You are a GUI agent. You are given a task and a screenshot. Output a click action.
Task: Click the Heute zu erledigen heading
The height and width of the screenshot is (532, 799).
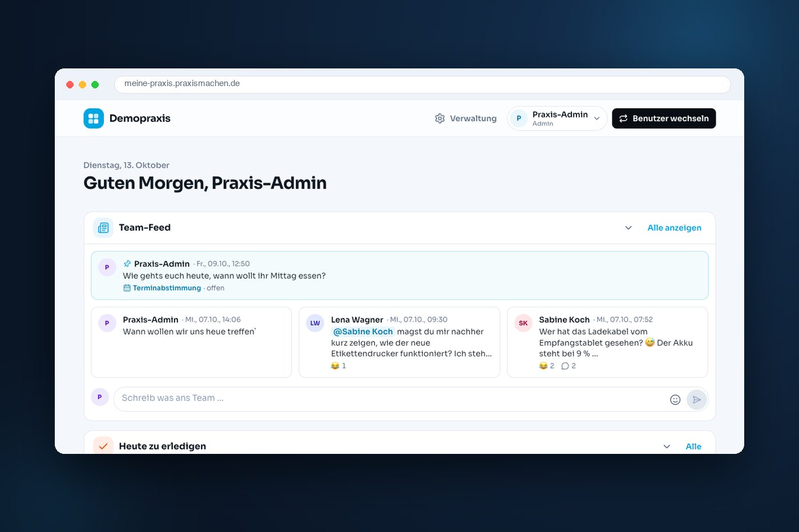(x=163, y=446)
